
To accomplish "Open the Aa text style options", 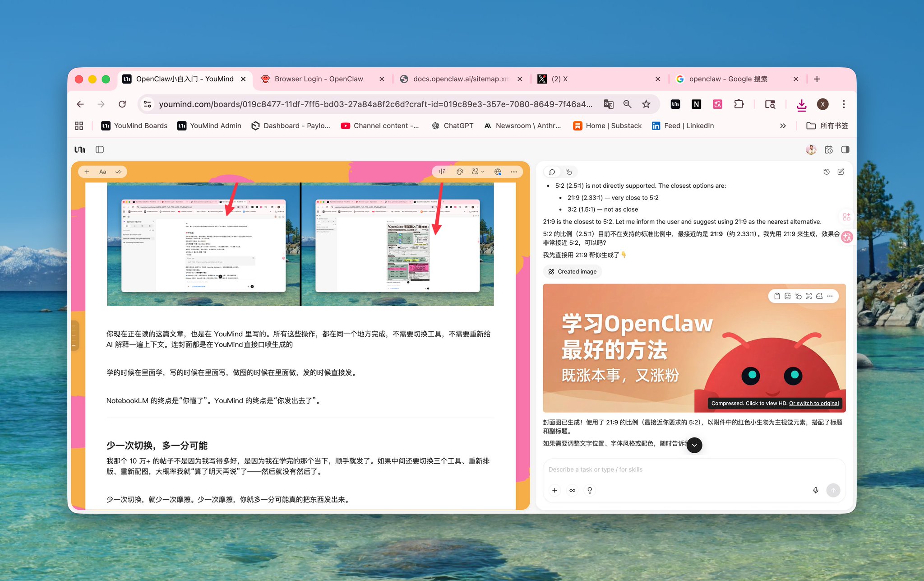I will coord(103,172).
